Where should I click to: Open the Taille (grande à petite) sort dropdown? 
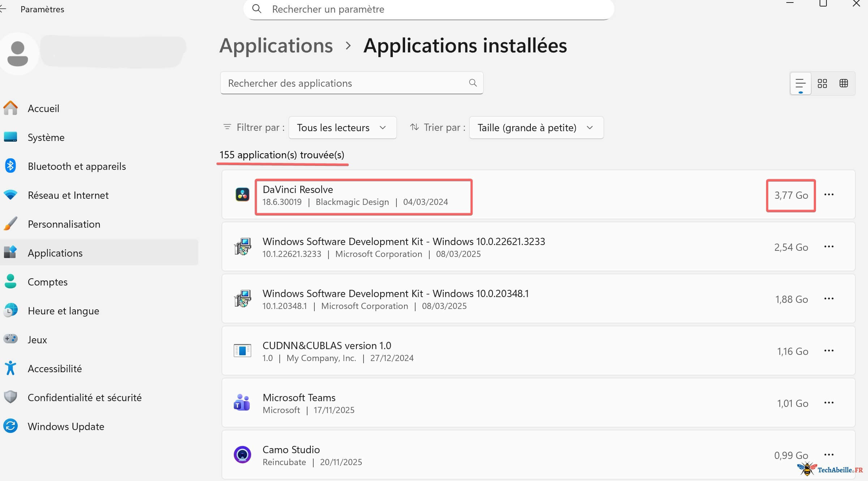point(536,128)
